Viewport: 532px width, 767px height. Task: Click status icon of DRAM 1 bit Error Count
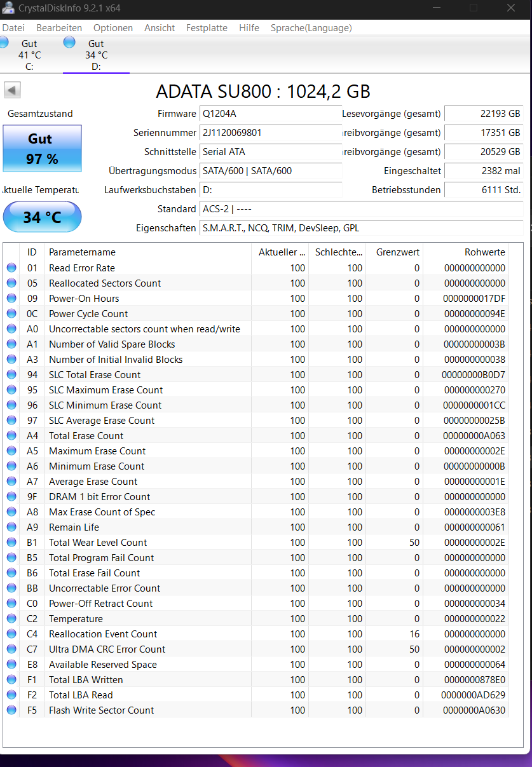11,497
